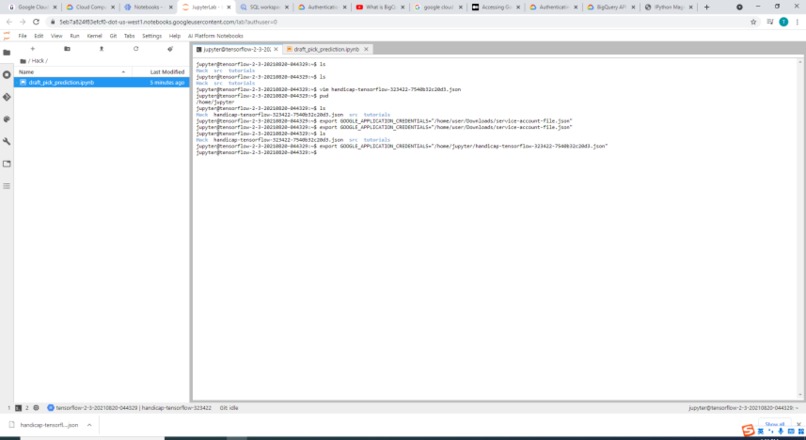806x440 pixels.
Task: Click the Sogou input method tray icon
Action: pyautogui.click(x=748, y=430)
